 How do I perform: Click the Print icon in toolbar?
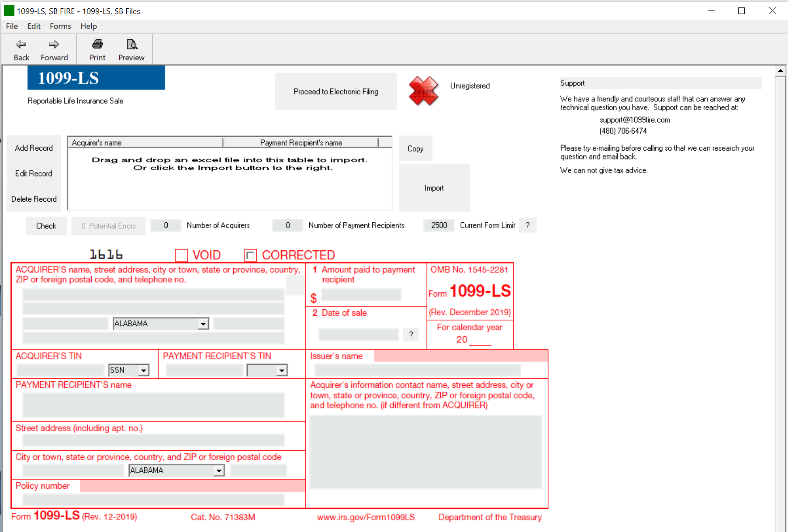[97, 45]
